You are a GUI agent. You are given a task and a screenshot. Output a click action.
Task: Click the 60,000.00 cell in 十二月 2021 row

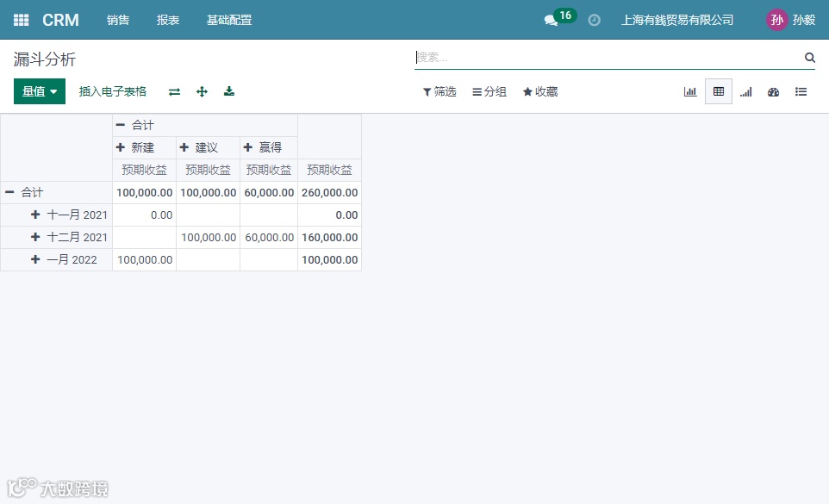(x=269, y=237)
